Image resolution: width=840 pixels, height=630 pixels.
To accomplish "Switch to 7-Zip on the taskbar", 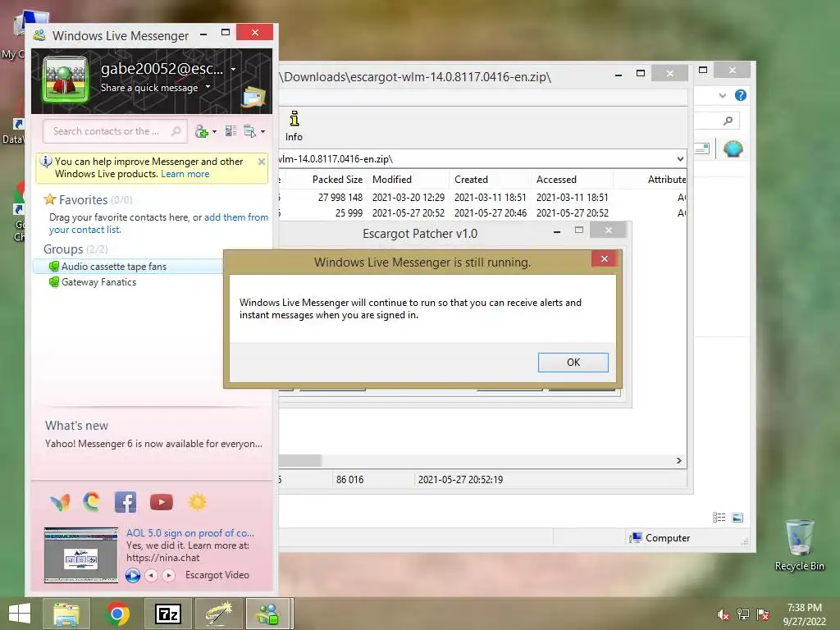I will pyautogui.click(x=167, y=614).
